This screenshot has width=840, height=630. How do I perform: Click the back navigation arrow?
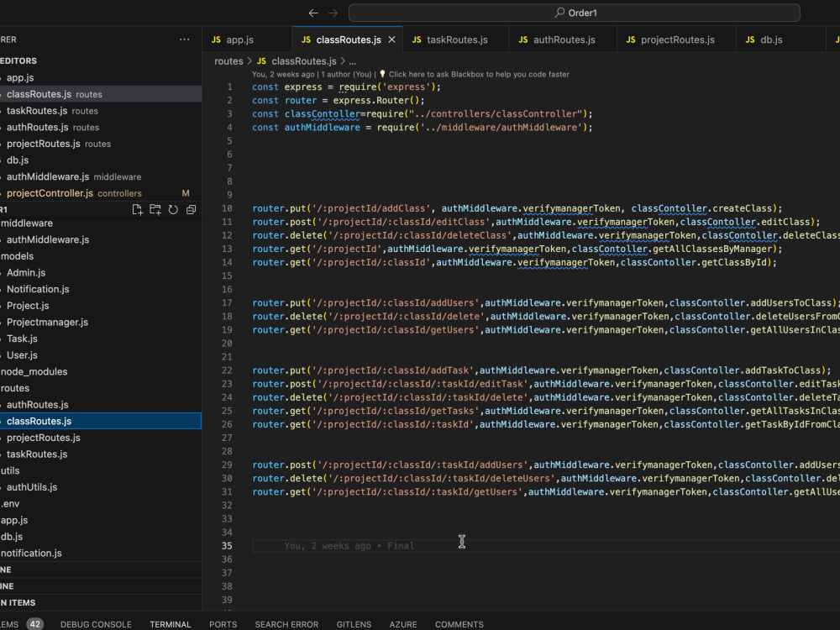(x=312, y=13)
